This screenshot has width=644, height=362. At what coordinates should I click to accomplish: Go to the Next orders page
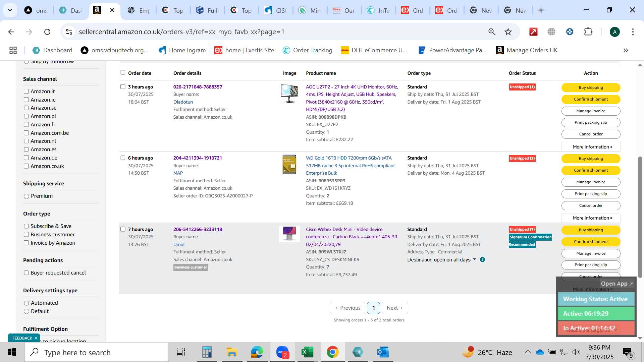point(394,308)
